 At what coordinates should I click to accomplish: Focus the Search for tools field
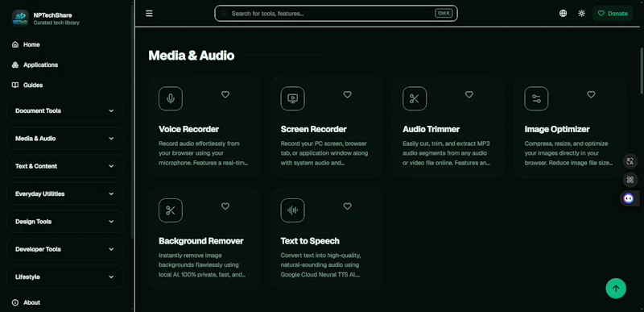pos(336,13)
